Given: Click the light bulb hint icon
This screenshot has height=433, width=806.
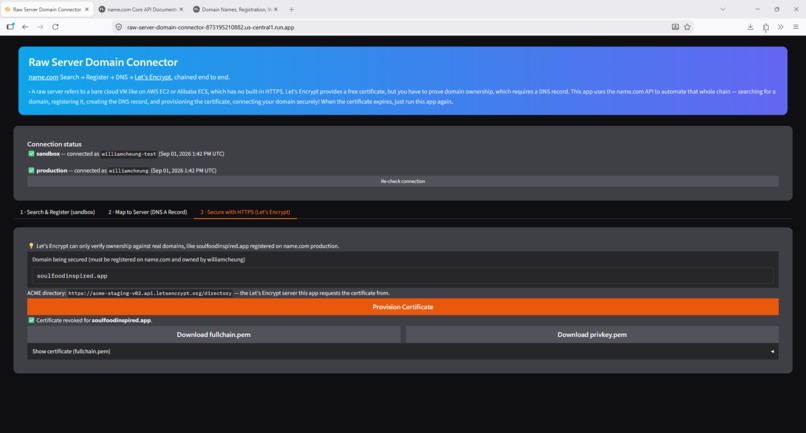Looking at the screenshot, I should (x=31, y=246).
